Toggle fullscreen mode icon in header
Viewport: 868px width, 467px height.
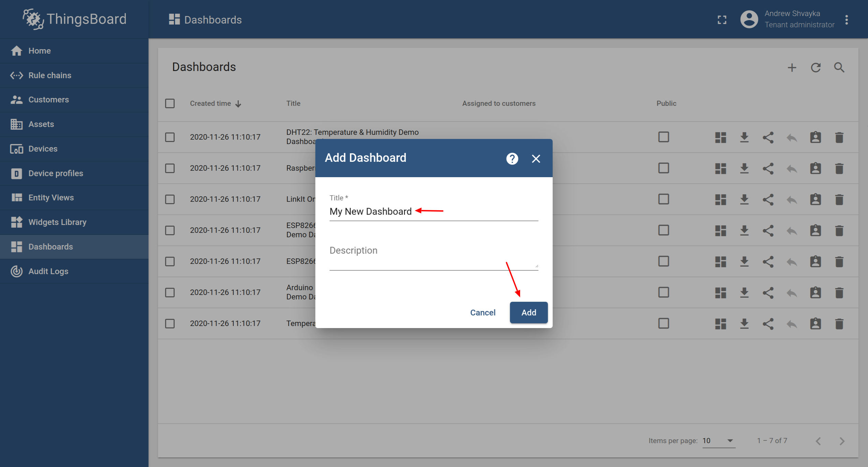[722, 20]
